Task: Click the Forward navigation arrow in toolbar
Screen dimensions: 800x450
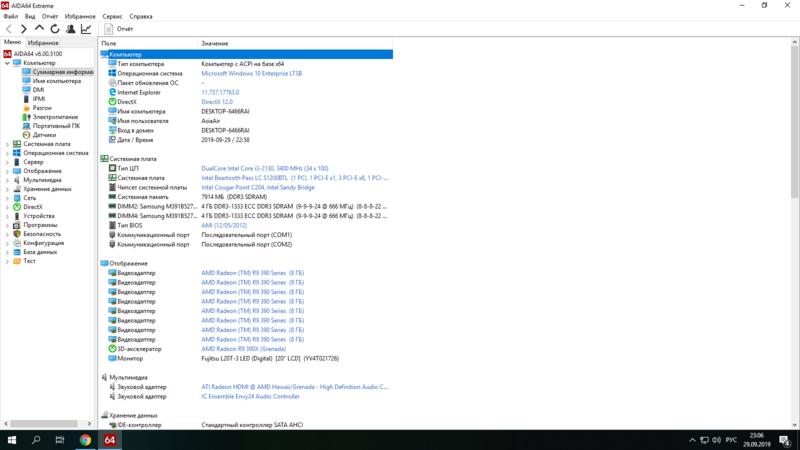Action: pyautogui.click(x=23, y=29)
